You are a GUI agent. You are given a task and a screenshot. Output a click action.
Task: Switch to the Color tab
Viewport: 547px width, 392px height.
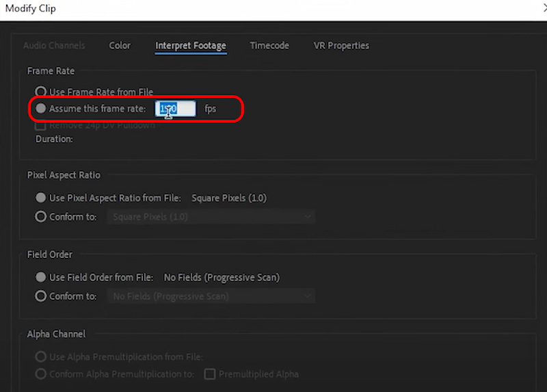point(120,45)
